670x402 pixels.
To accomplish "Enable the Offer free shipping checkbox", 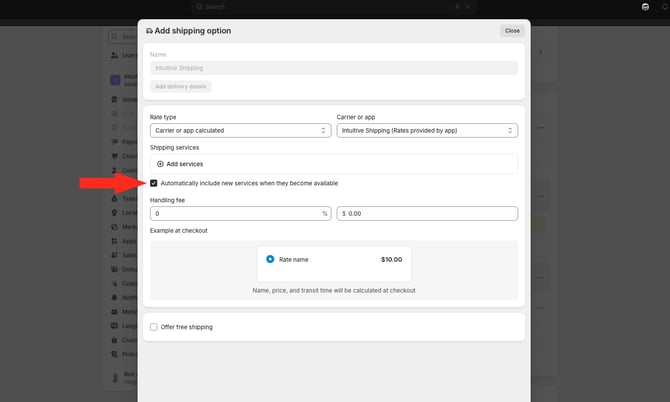I will coord(153,327).
